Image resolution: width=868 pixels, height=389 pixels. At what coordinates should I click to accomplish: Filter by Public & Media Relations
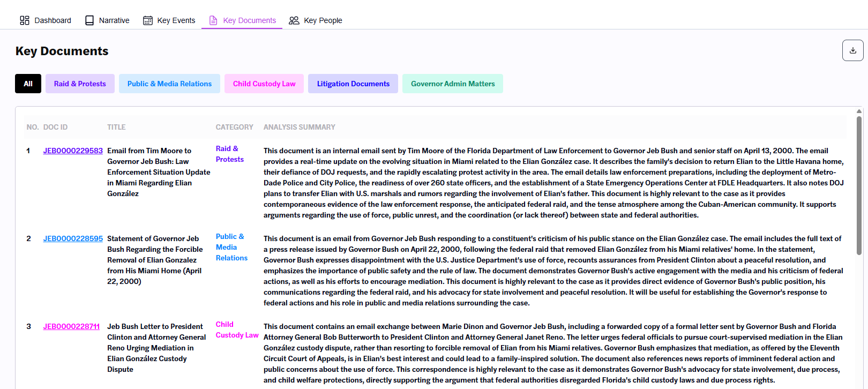169,84
